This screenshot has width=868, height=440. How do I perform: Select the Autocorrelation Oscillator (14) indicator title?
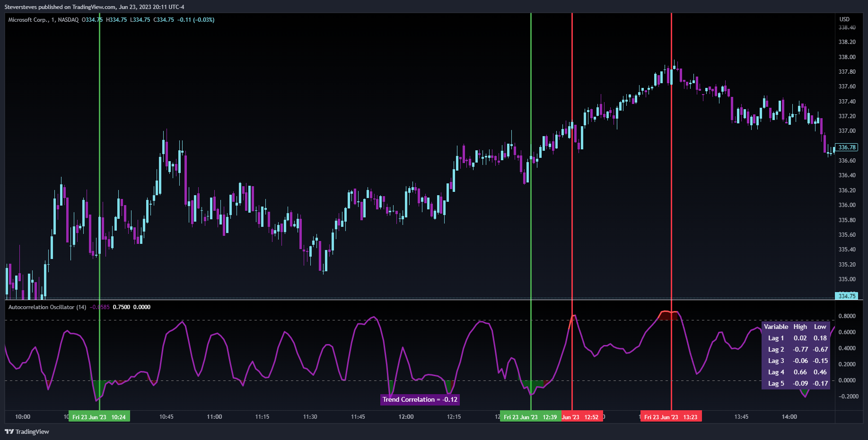(x=47, y=307)
